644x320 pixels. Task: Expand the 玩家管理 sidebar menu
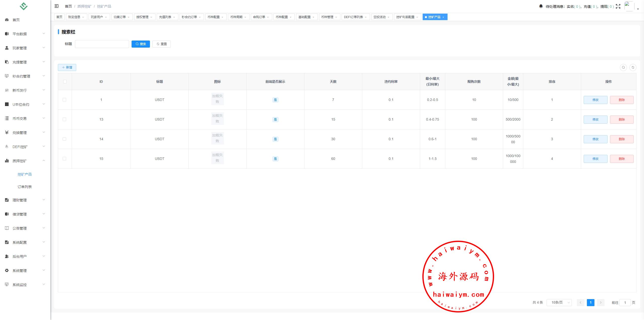tap(20, 48)
